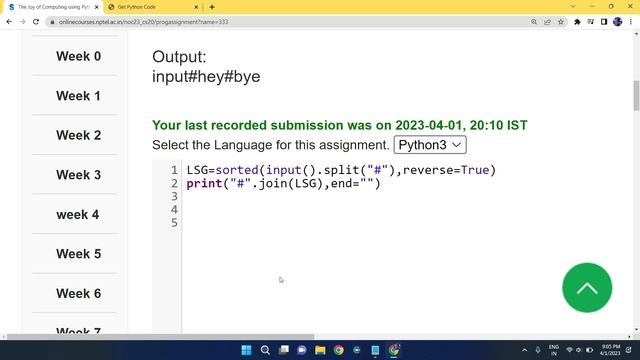Viewport: 640px width, 360px height.
Task: Click the last recorded submission message
Action: point(340,125)
